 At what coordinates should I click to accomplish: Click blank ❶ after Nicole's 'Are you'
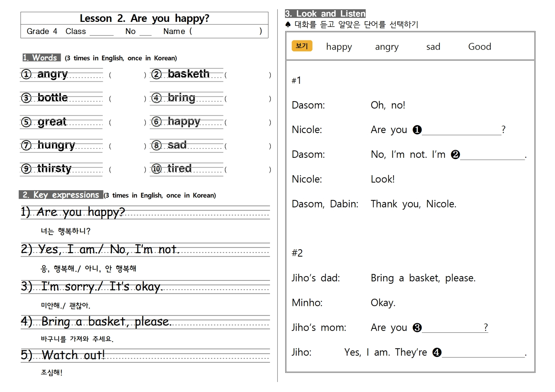(461, 130)
